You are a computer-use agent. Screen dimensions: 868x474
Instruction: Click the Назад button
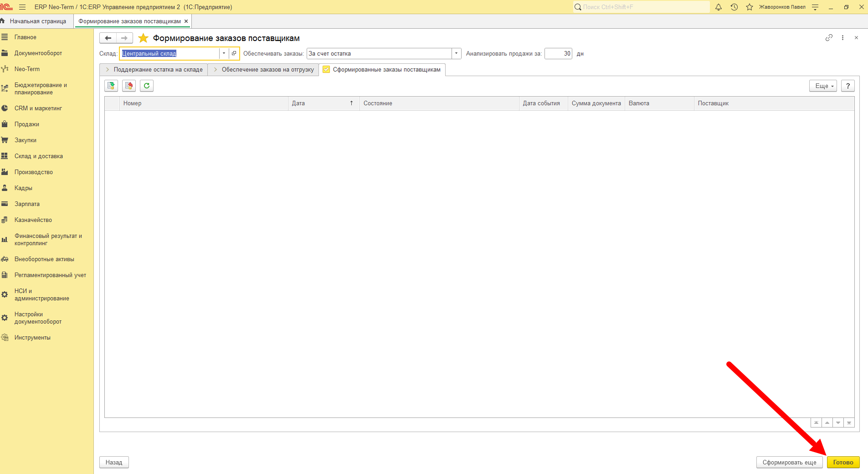[114, 462]
